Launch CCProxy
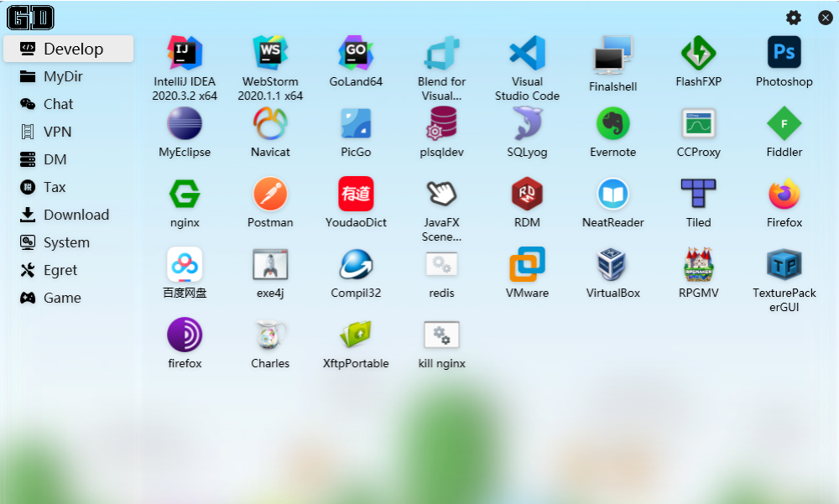Screen dimensions: 839x504 point(698,123)
